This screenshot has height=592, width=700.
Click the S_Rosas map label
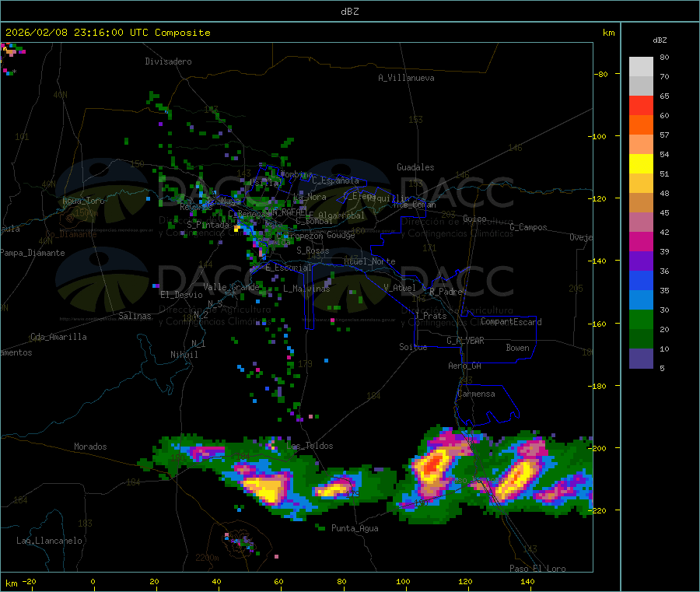click(313, 250)
